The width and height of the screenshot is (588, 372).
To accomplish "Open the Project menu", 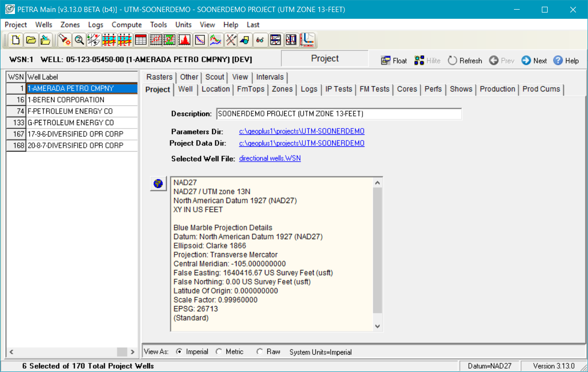I will tap(16, 25).
